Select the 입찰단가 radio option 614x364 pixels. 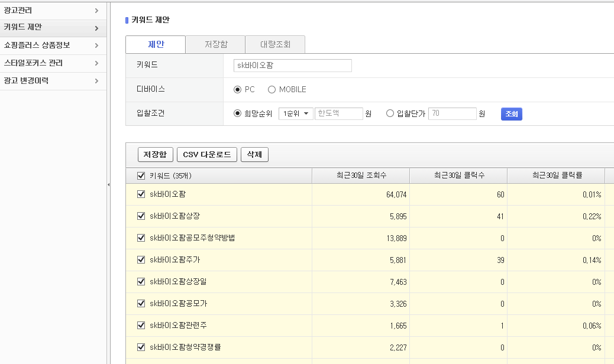coord(390,113)
